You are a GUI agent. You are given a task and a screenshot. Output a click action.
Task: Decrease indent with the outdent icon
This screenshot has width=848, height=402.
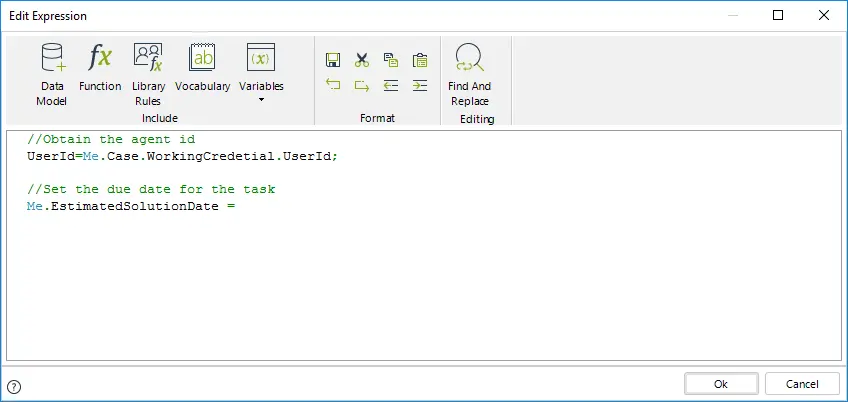(391, 85)
